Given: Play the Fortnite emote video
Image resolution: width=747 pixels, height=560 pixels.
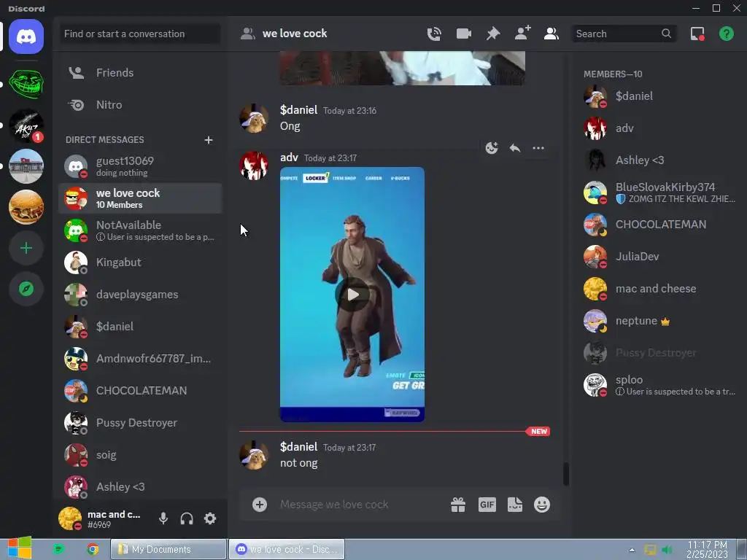Looking at the screenshot, I should [x=352, y=295].
